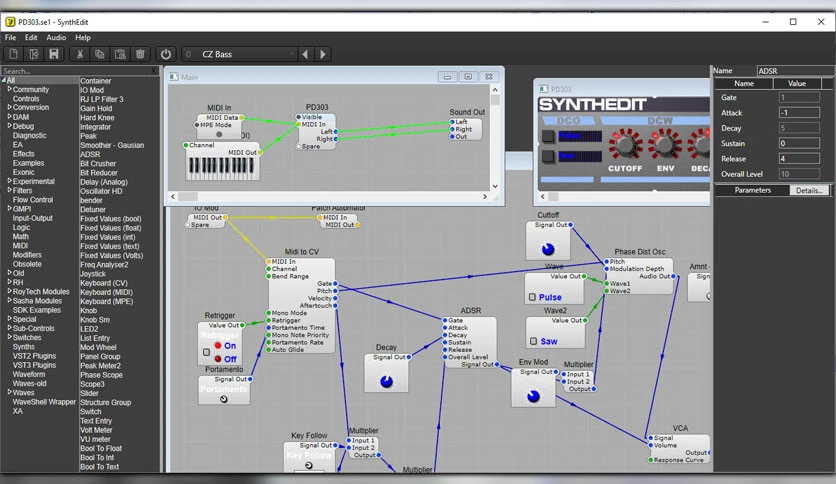
Task: Toggle the audio engine power button
Action: 166,54
